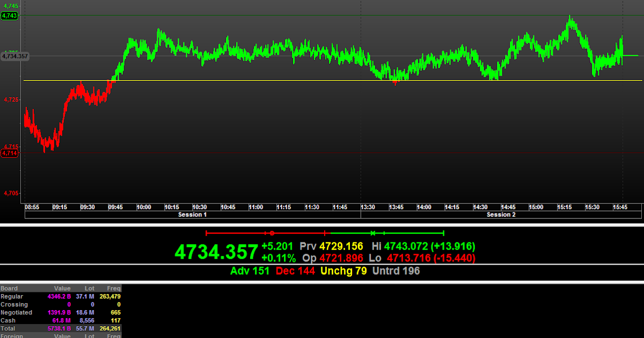Click the red dot marker on the range bar
The height and width of the screenshot is (338, 644).
(272, 233)
